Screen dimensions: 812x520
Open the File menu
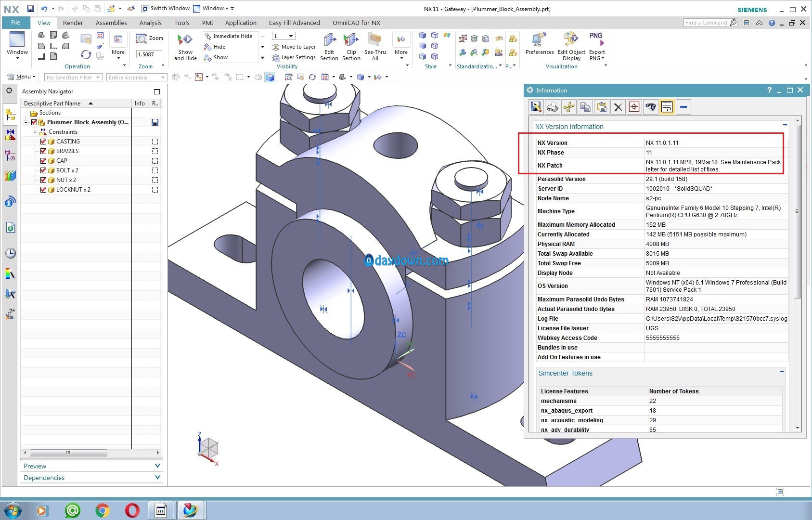[15, 23]
